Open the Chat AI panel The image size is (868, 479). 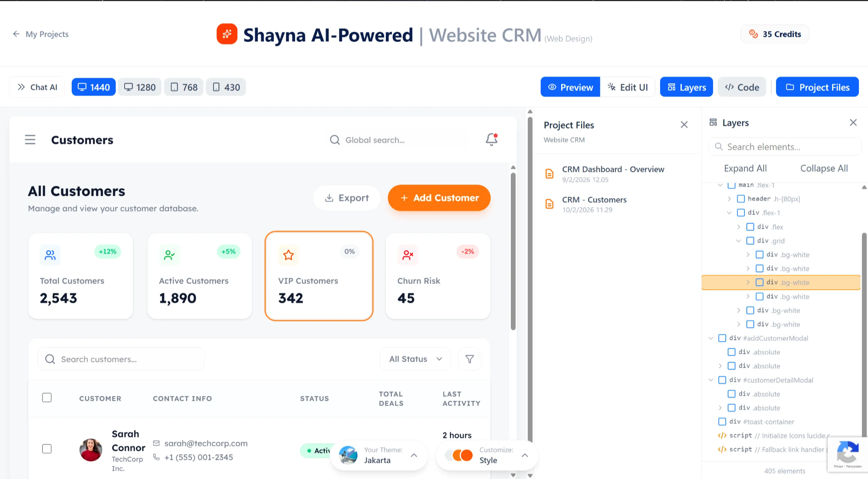pos(37,87)
